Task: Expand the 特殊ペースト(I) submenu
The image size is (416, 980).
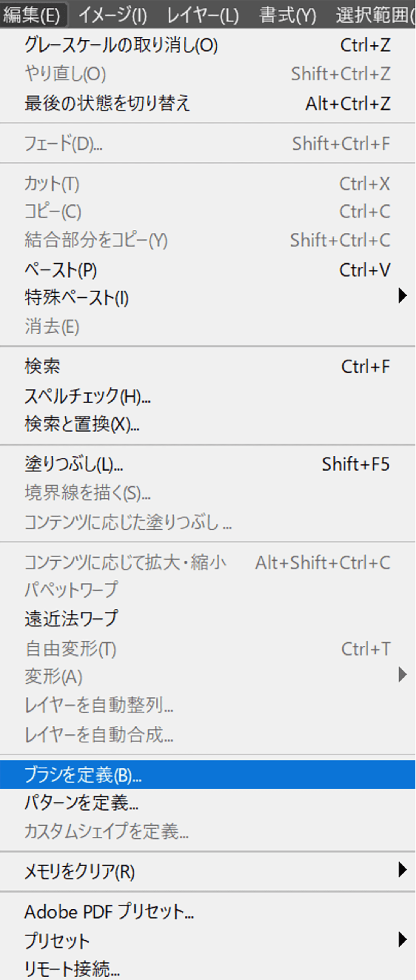Action: [77, 298]
